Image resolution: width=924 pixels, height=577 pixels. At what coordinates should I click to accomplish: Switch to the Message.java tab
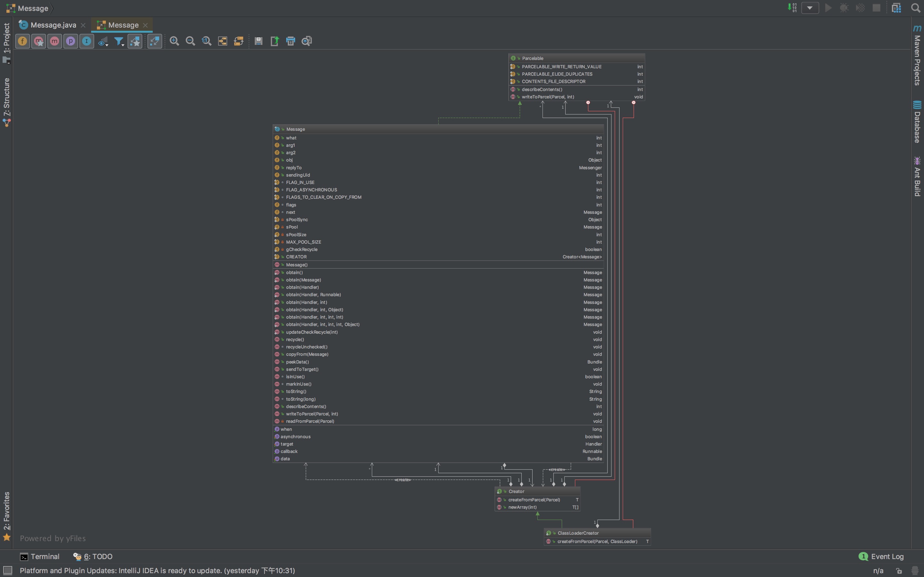click(x=53, y=25)
